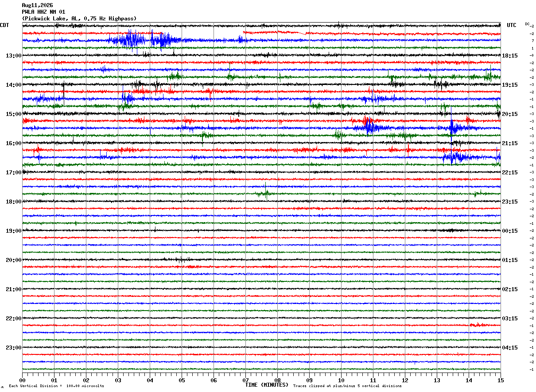
Task: Click the vertical division microvolts note
Action: [x=56, y=386]
